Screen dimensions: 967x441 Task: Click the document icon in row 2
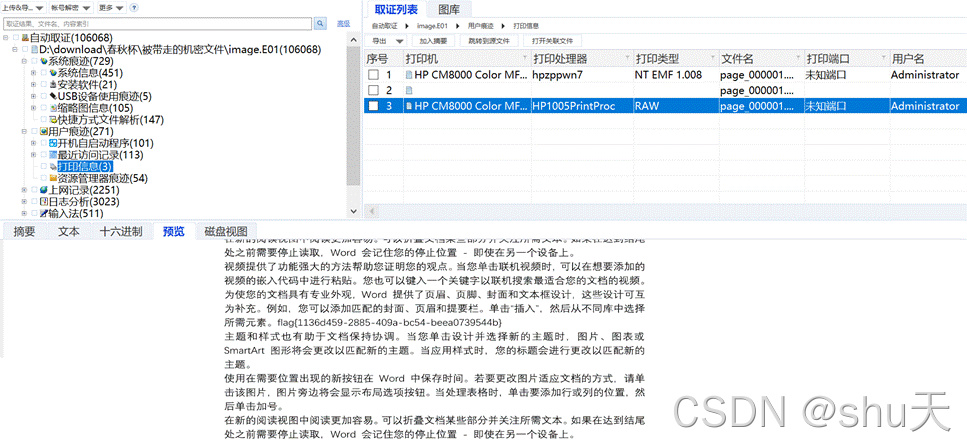(x=409, y=90)
